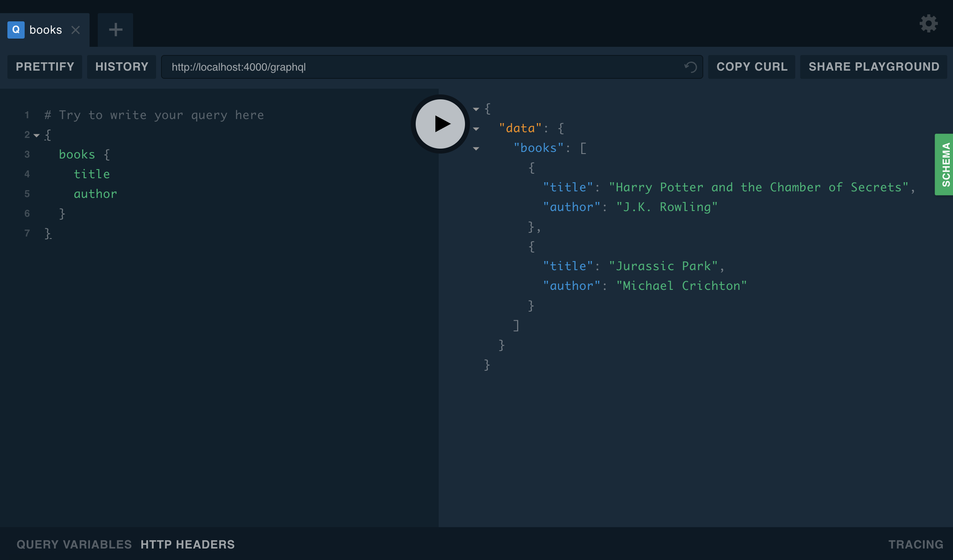Click the "J.K. Rowling" author value

667,207
